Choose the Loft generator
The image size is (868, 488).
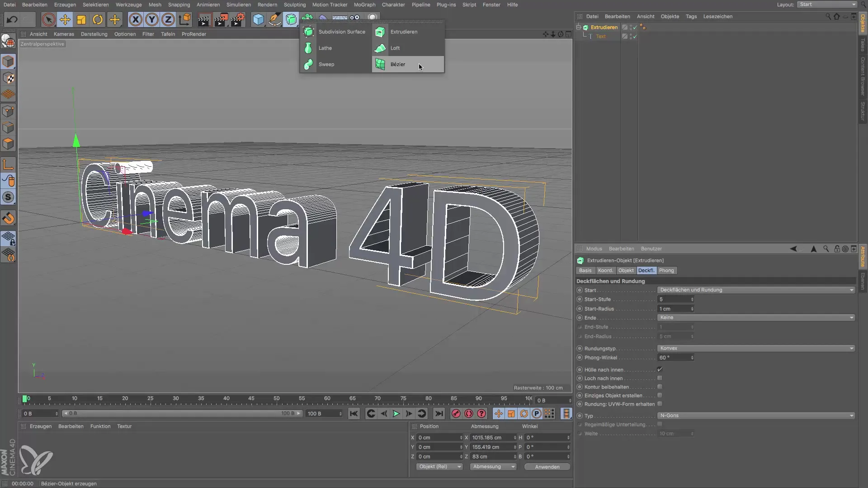pyautogui.click(x=408, y=48)
